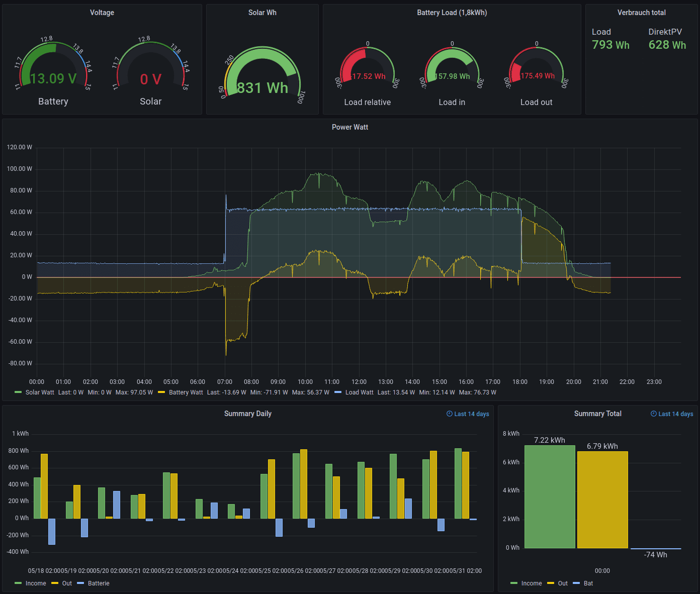
Task: Click the Bat blue swatch in Summary Total legend
Action: [576, 583]
